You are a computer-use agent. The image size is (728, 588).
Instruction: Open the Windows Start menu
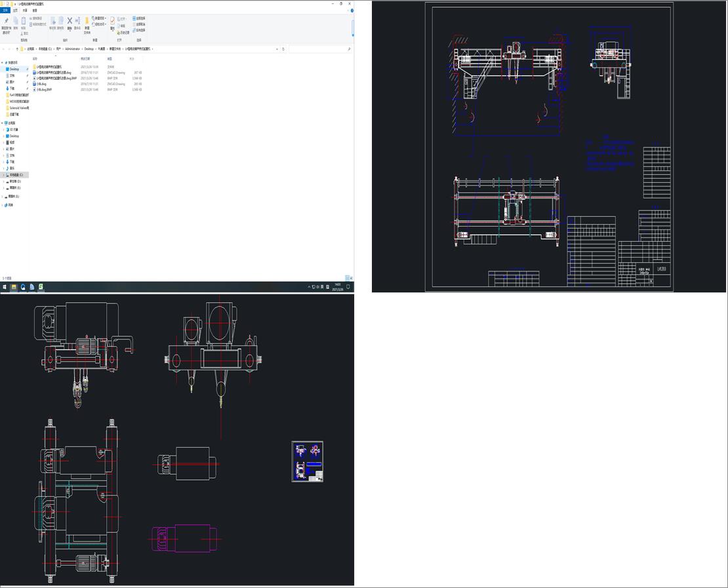(5, 287)
